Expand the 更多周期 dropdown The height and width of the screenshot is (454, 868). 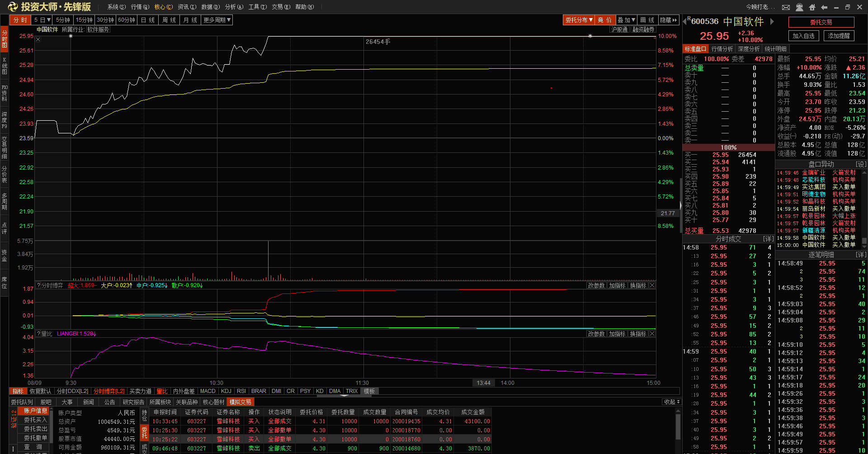click(x=217, y=20)
